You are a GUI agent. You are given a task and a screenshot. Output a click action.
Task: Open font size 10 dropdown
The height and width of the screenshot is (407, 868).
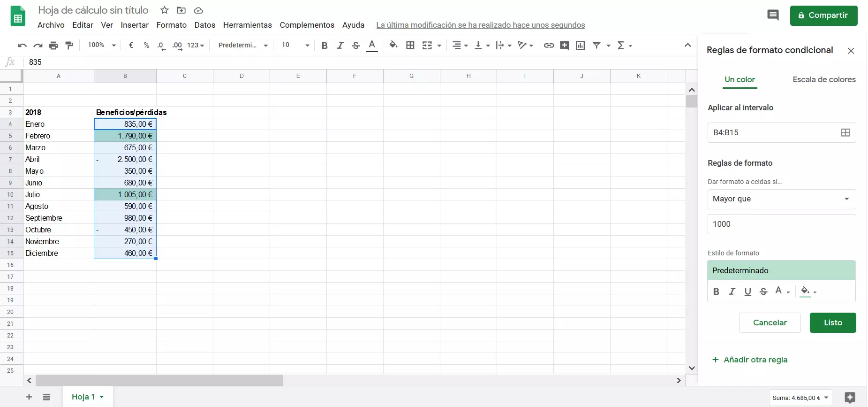click(x=295, y=46)
